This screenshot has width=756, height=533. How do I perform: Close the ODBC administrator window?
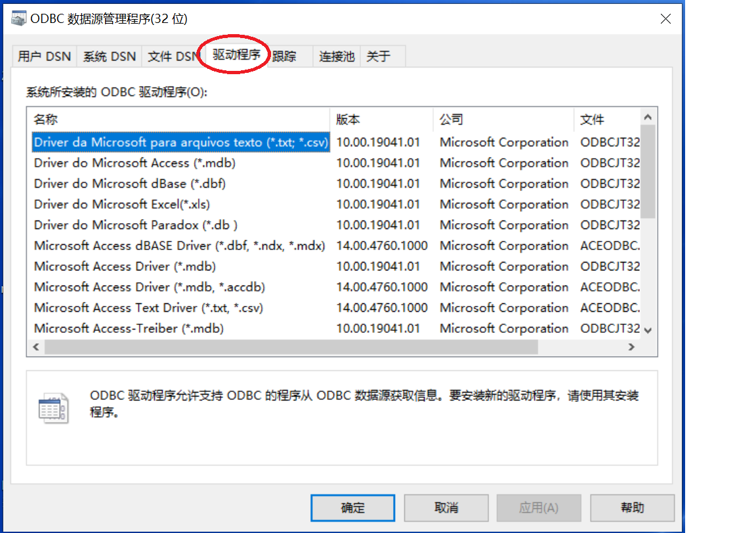pos(666,19)
